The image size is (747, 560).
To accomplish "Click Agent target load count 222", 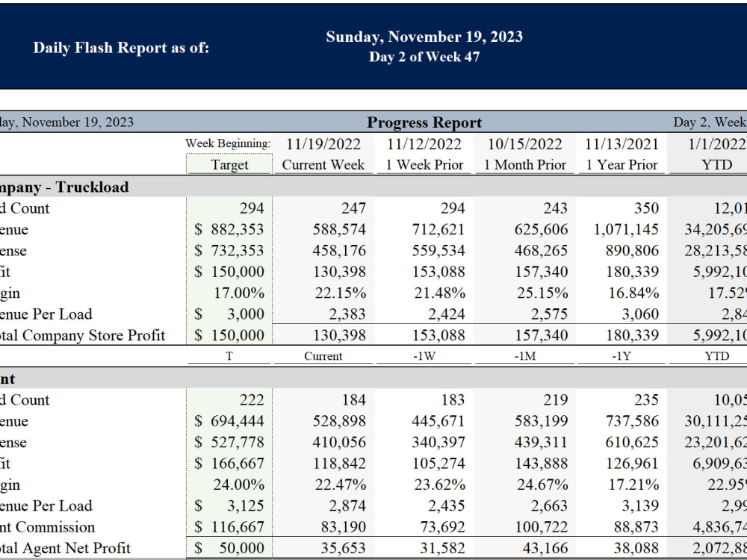I will pyautogui.click(x=251, y=399).
